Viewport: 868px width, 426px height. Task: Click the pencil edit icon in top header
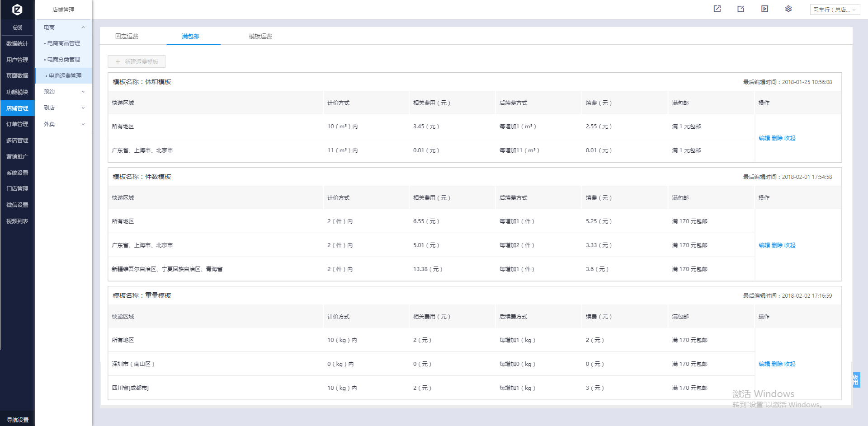click(x=741, y=9)
